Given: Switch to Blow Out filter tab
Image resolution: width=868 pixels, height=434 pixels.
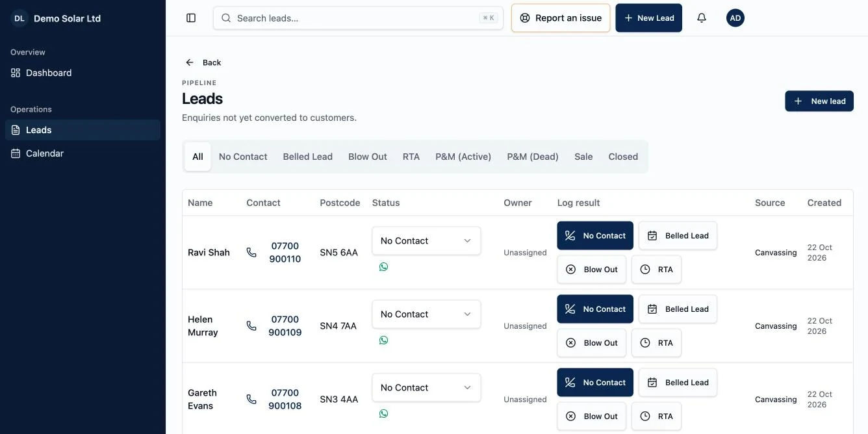Looking at the screenshot, I should point(368,157).
